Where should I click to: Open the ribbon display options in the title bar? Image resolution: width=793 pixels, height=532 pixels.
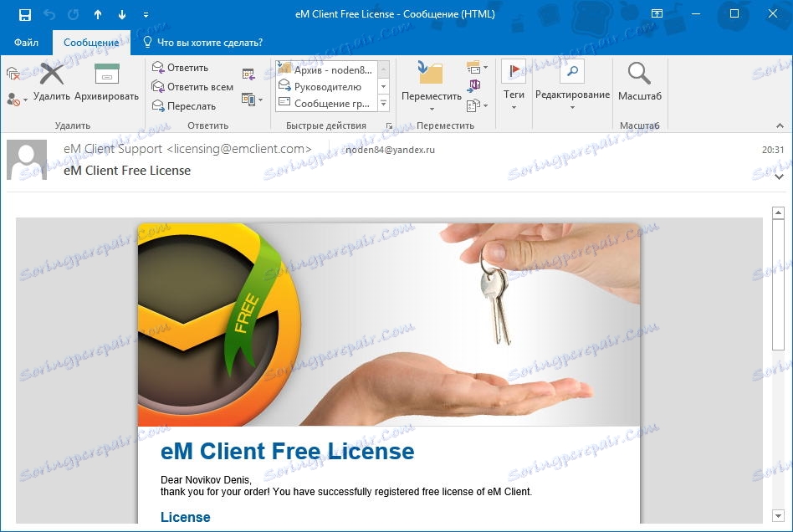[x=657, y=13]
